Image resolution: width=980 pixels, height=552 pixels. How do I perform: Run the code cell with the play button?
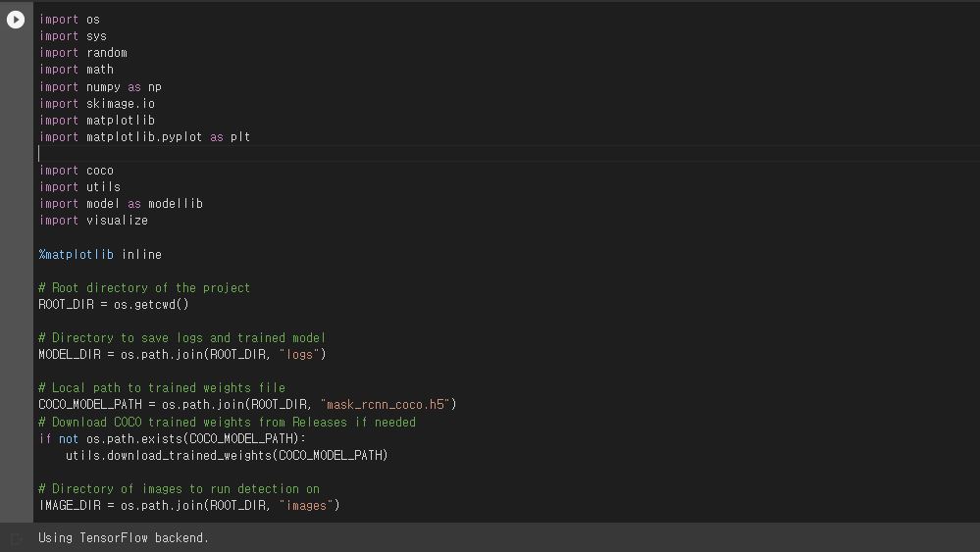coord(16,20)
